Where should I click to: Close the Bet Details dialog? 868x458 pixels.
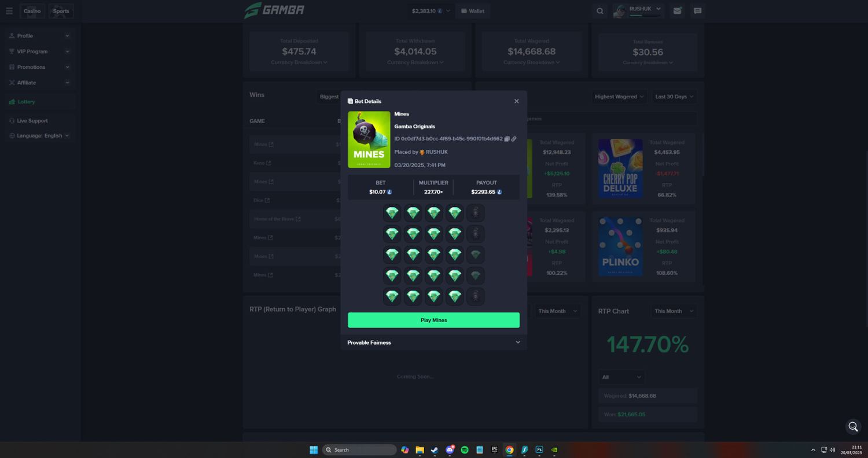[517, 101]
